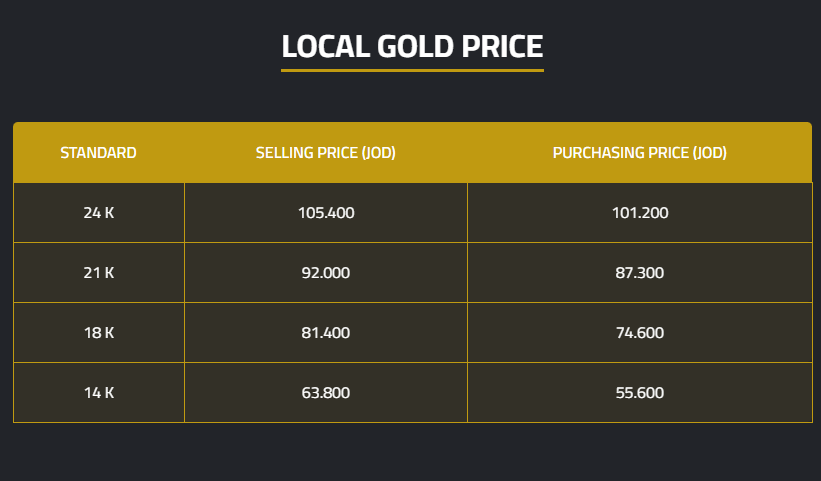Click the 21 K selling price 92.000

click(326, 273)
